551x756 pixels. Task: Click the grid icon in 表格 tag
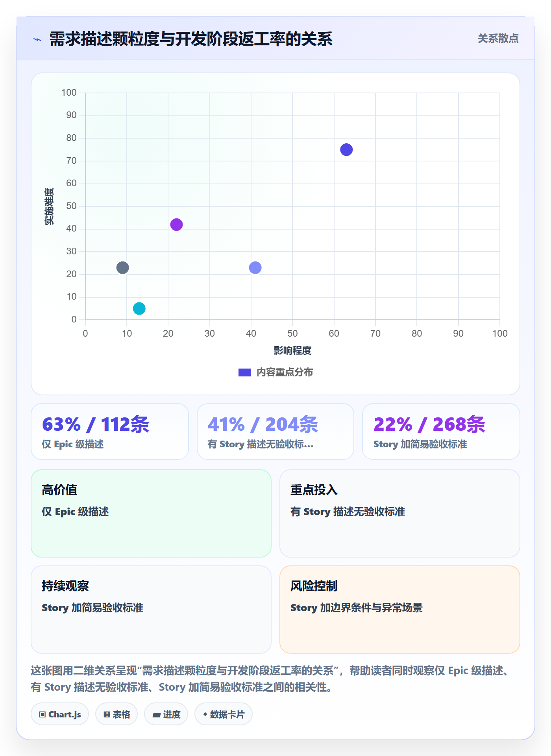coord(107,715)
